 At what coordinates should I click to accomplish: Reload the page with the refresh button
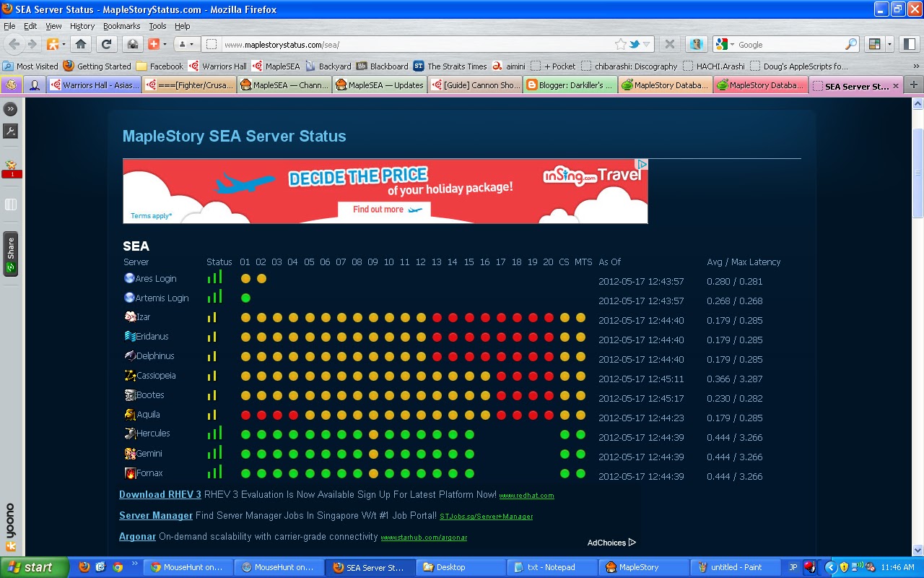(106, 44)
